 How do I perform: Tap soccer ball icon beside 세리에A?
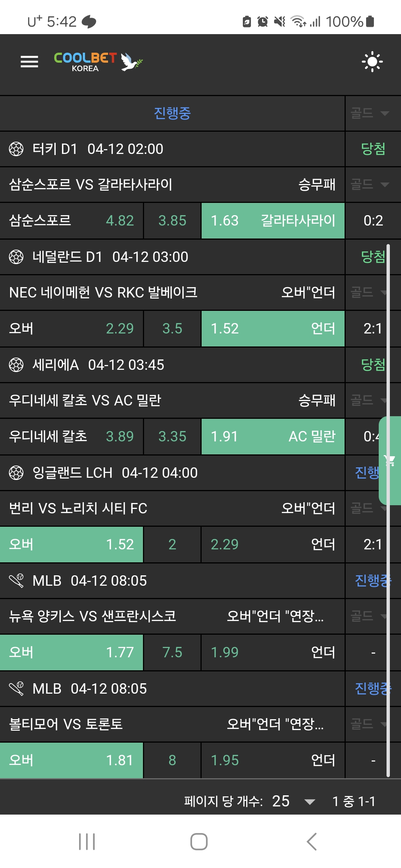click(x=16, y=365)
